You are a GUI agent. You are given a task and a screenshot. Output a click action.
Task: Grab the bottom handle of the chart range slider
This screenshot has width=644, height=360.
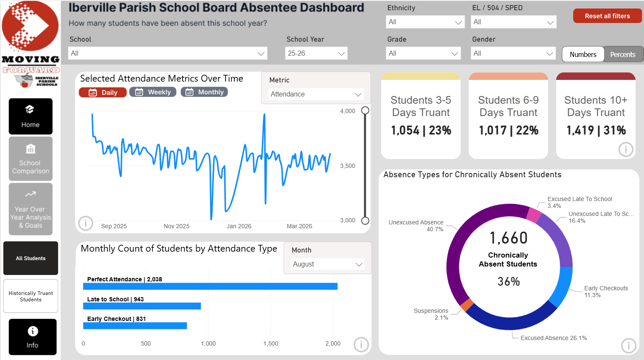click(365, 221)
